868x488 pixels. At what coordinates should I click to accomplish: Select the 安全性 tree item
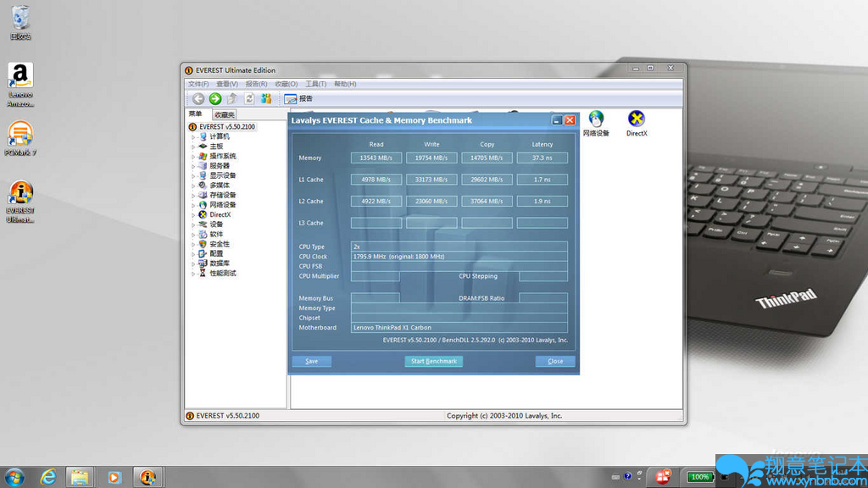click(220, 244)
